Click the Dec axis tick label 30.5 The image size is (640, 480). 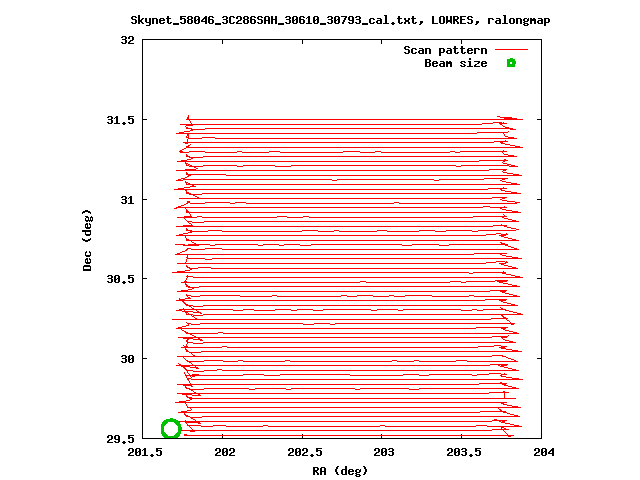120,279
